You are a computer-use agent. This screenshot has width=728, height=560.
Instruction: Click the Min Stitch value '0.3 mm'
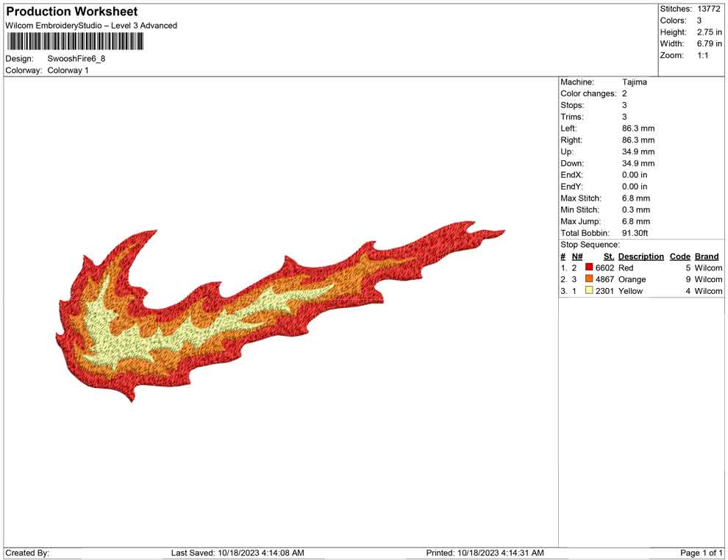tap(635, 209)
